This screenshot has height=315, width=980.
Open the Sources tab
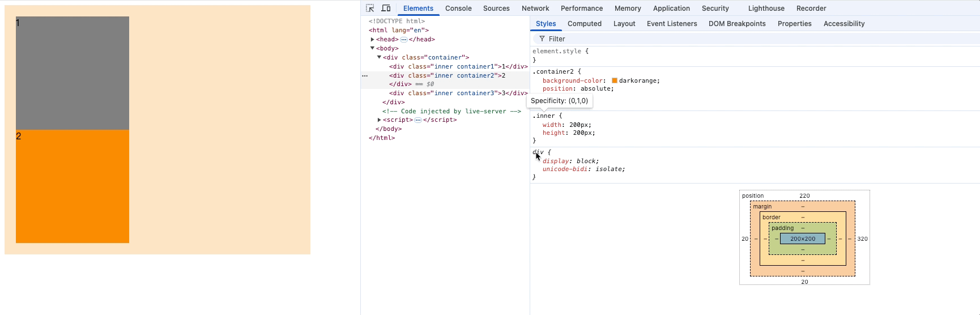[x=496, y=8]
